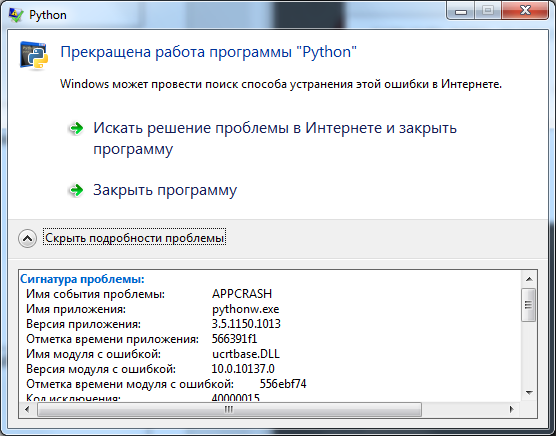Select the application timestamp '566391f1'
556x436 pixels.
point(234,339)
